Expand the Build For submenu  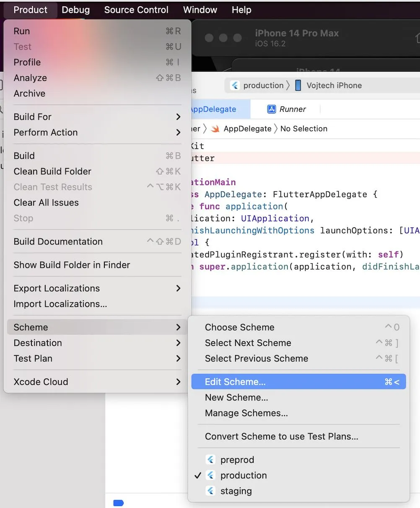(97, 117)
